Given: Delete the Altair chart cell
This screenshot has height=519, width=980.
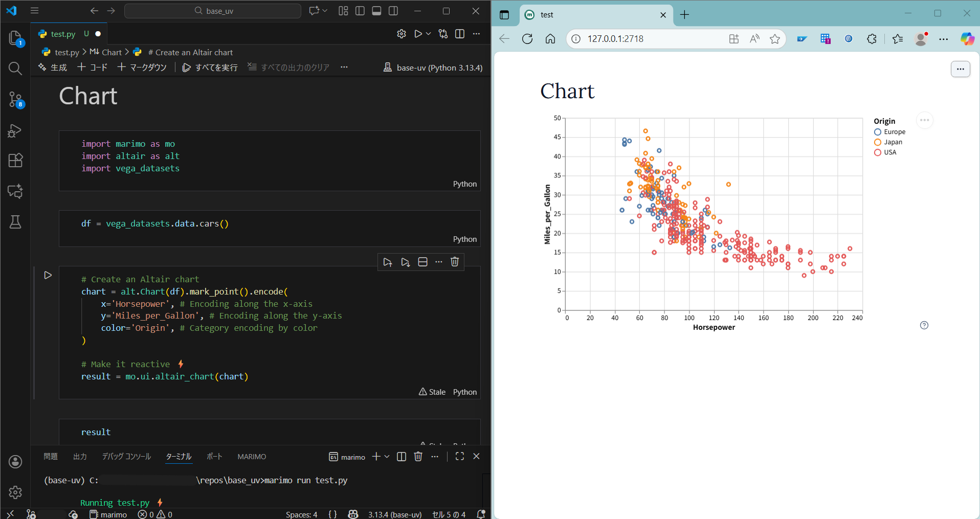Looking at the screenshot, I should 455,261.
